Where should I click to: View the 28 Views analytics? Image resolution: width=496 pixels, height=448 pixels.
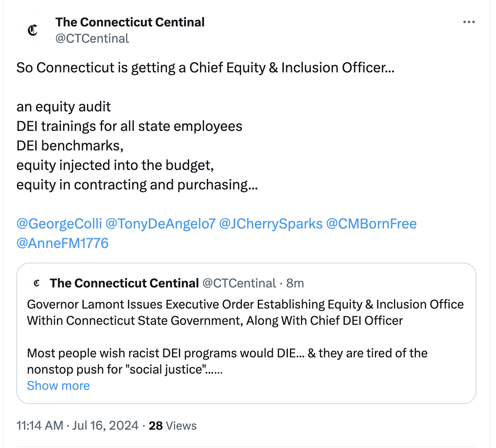(x=172, y=426)
